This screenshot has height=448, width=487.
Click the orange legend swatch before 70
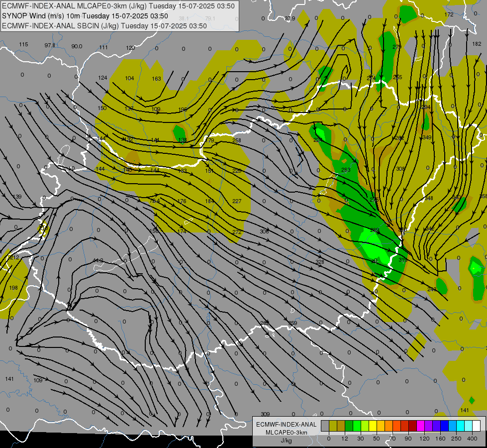pos(389,426)
